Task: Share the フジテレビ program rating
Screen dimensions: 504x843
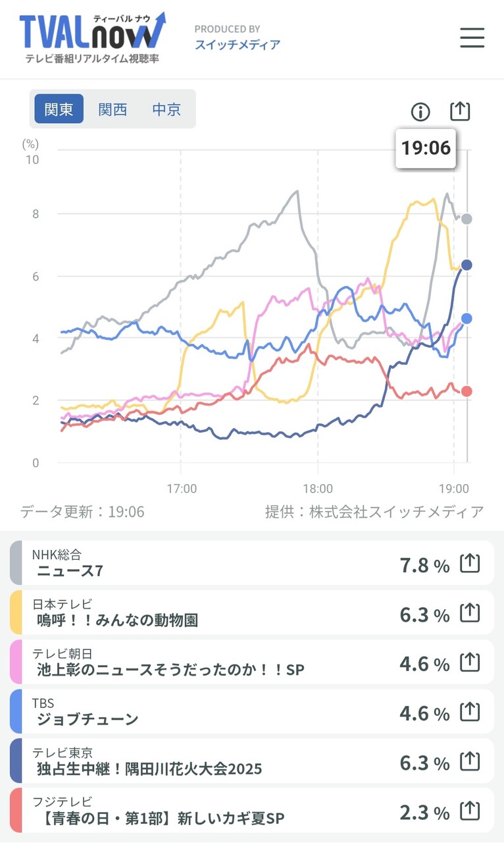Action: coord(470,811)
